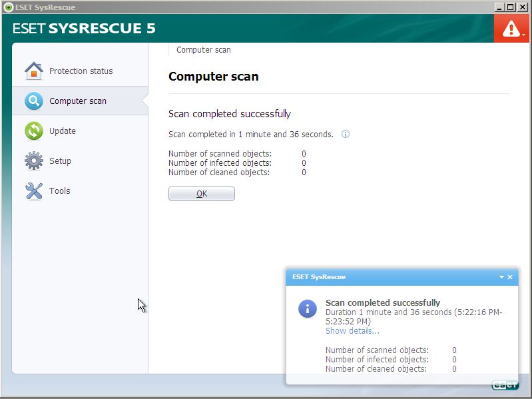Click 'Number of cleaned objects' in main panel
The height and width of the screenshot is (399, 532).
(219, 173)
